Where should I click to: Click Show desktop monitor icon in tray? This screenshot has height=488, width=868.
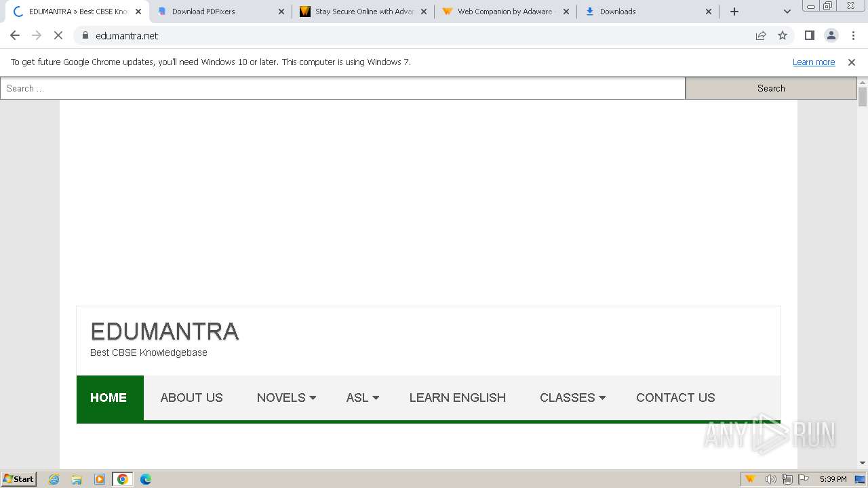[860, 479]
